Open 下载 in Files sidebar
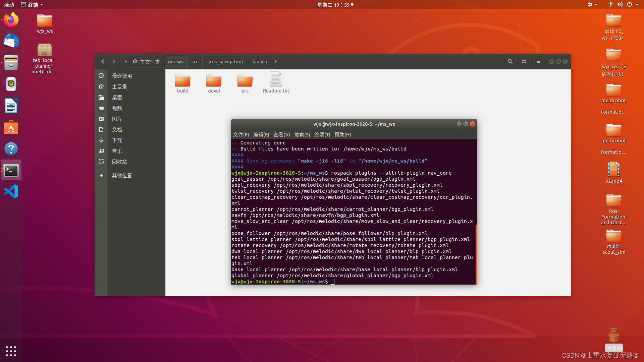The image size is (644, 362). point(130,140)
